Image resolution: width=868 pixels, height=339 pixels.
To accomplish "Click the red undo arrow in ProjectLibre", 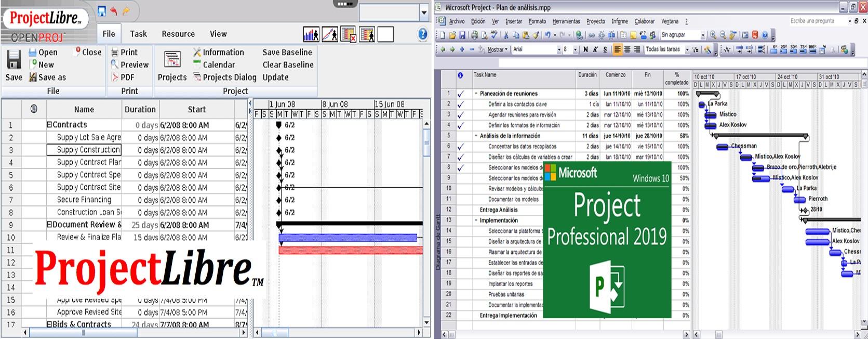I will [114, 11].
